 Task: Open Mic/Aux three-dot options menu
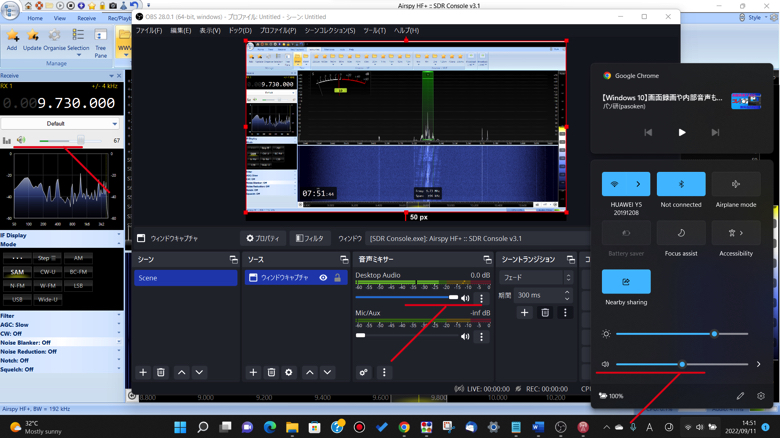point(481,336)
